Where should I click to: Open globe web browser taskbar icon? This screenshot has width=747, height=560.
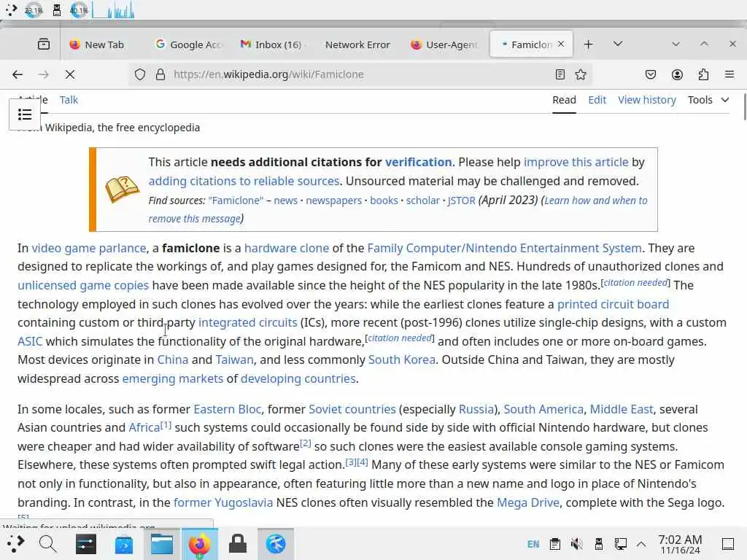[x=276, y=544]
